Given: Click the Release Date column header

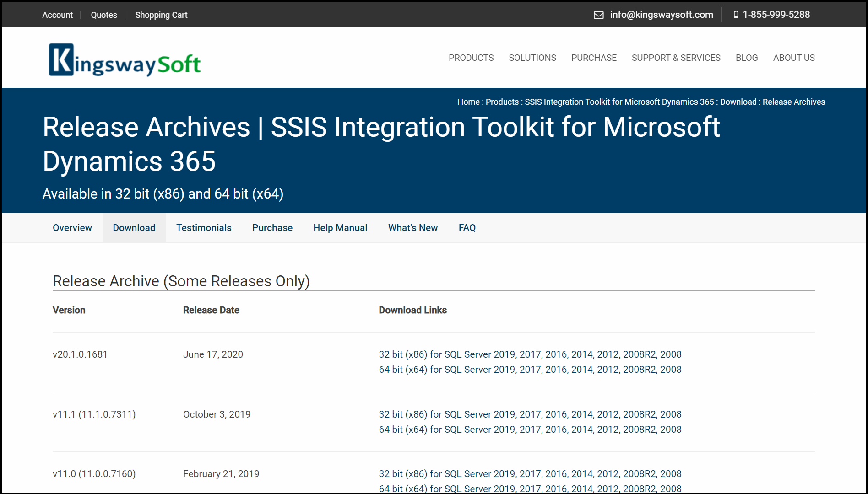Looking at the screenshot, I should (x=211, y=310).
